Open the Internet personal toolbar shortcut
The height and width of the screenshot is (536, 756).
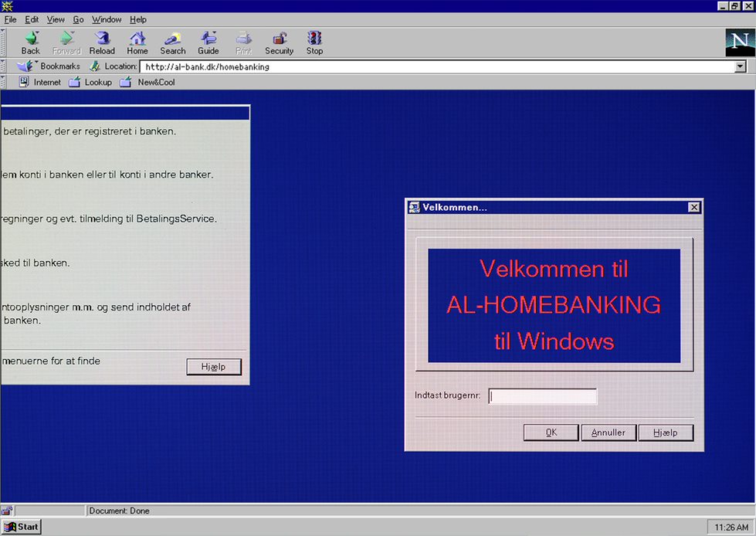coord(40,82)
